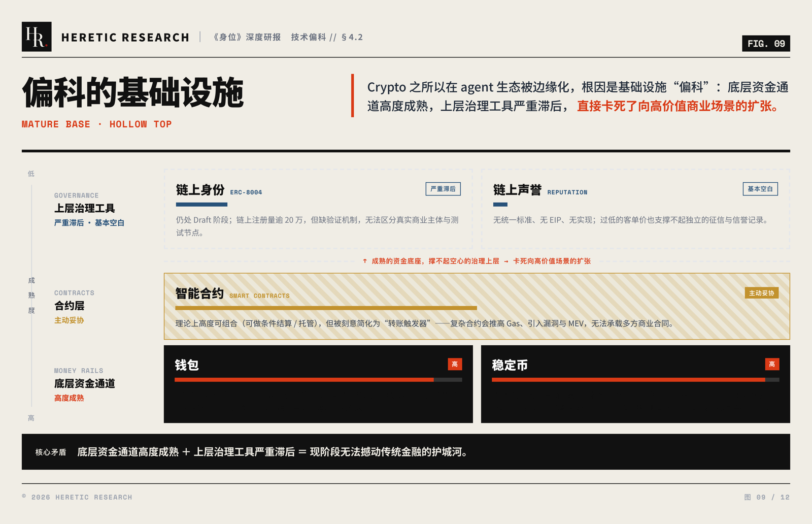The width and height of the screenshot is (812, 524).
Task: Click the 高度成熟 status text
Action: point(69,398)
